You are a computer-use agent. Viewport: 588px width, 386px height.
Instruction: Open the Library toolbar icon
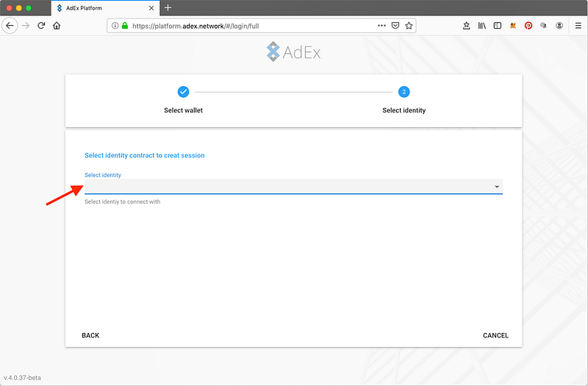click(x=482, y=26)
